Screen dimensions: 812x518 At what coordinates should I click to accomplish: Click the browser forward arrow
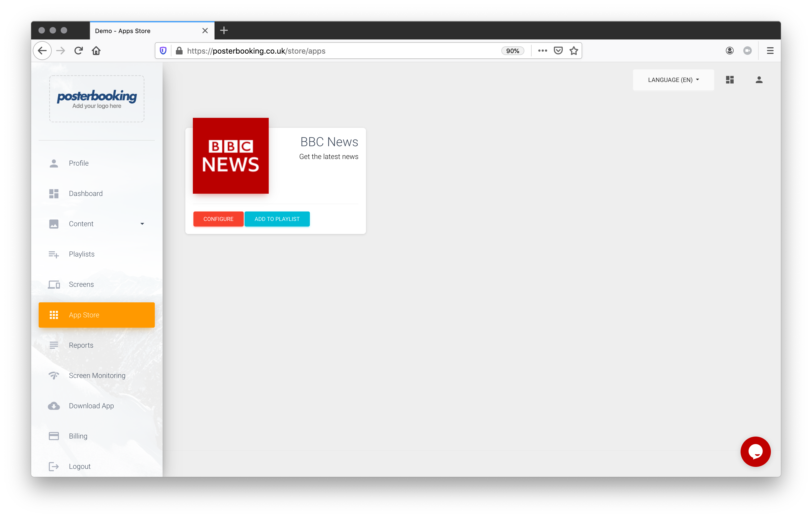click(61, 51)
